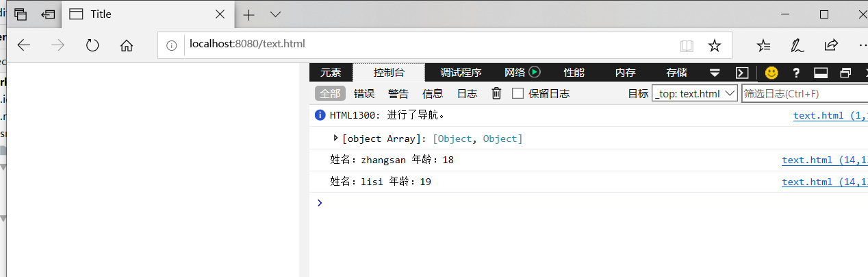Start network profiling with the green play icon
Viewport: 868px width, 277px height.
(535, 72)
